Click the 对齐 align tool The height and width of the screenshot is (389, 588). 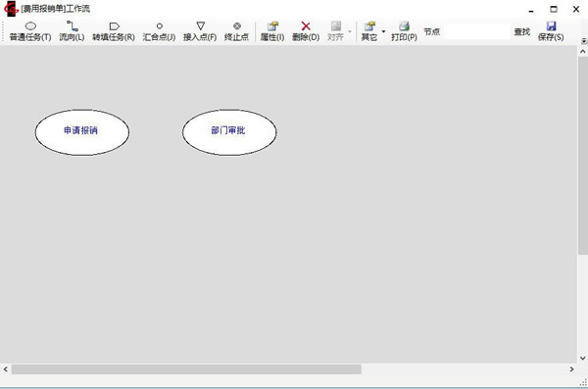tap(335, 31)
